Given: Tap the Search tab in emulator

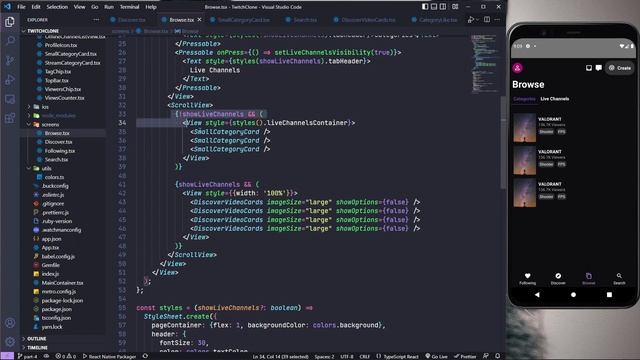Looking at the screenshot, I should 619,279.
